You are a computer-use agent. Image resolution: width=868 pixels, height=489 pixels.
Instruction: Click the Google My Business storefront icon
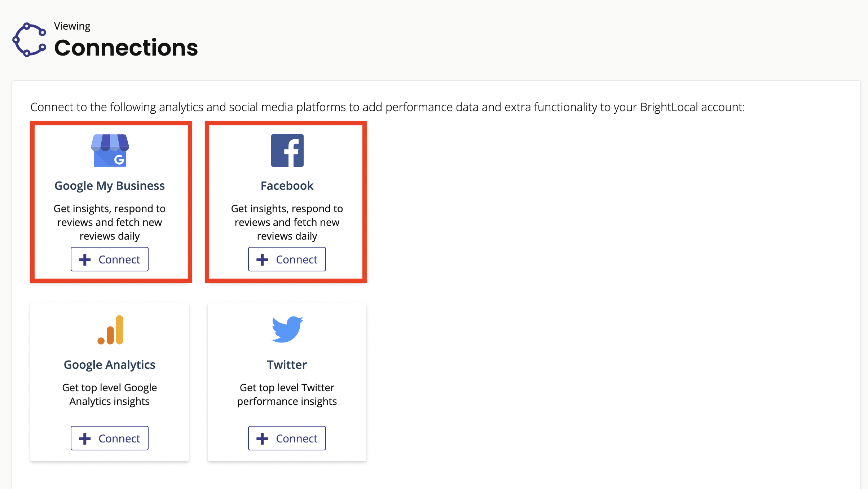click(110, 150)
